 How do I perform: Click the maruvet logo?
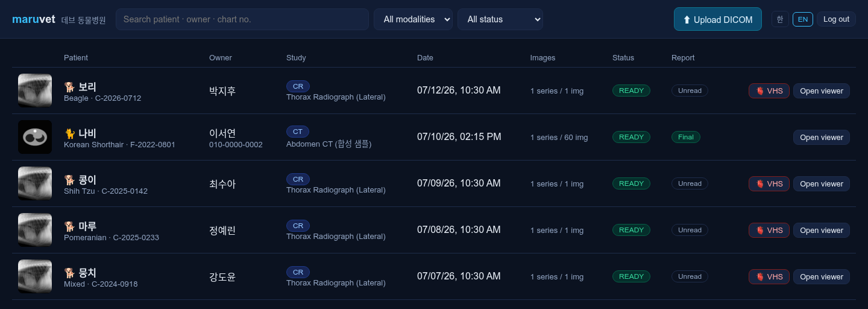tap(34, 19)
